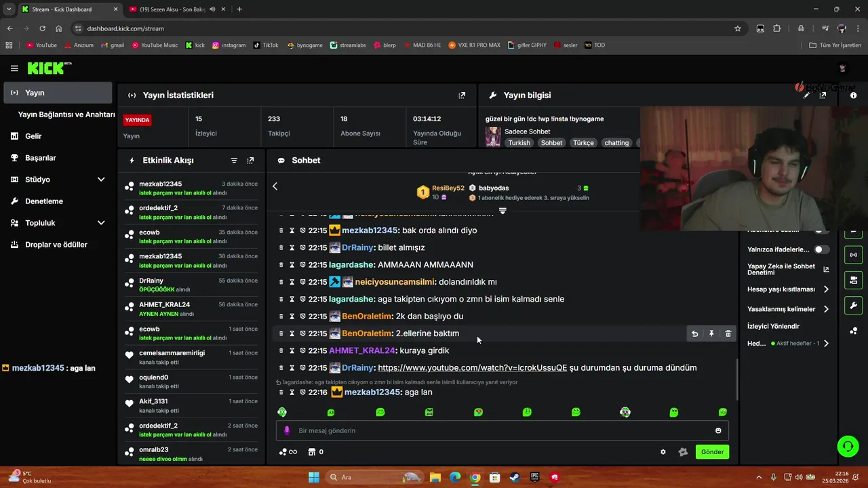The image size is (868, 488).
Task: Open Steam from the taskbar
Action: [x=515, y=477]
